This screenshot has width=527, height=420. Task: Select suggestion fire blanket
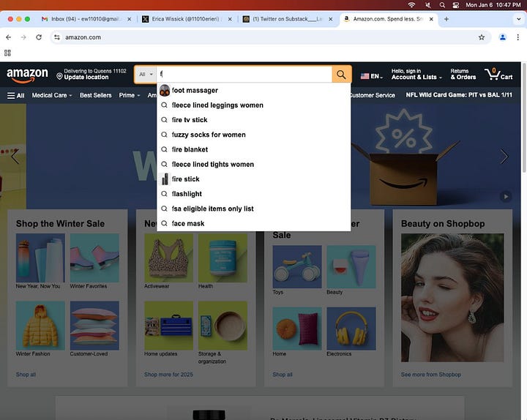point(254,149)
